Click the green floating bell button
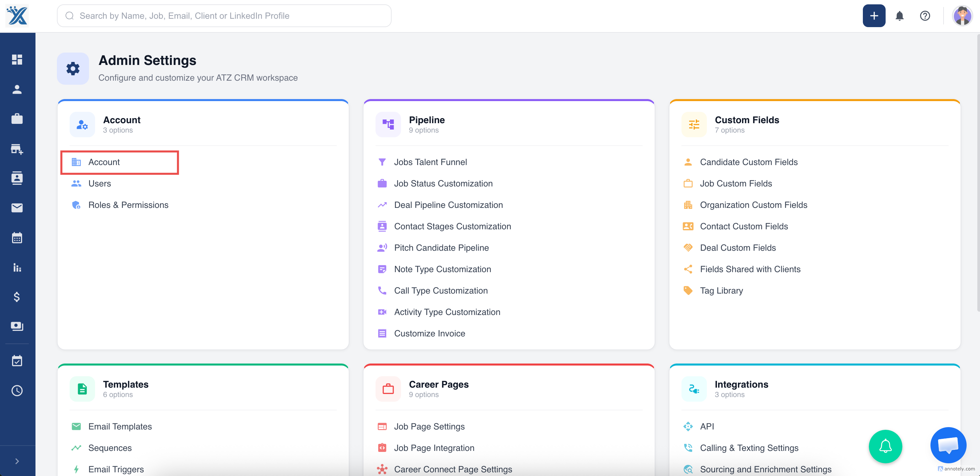Screen dimensions: 980x476 click(885, 446)
